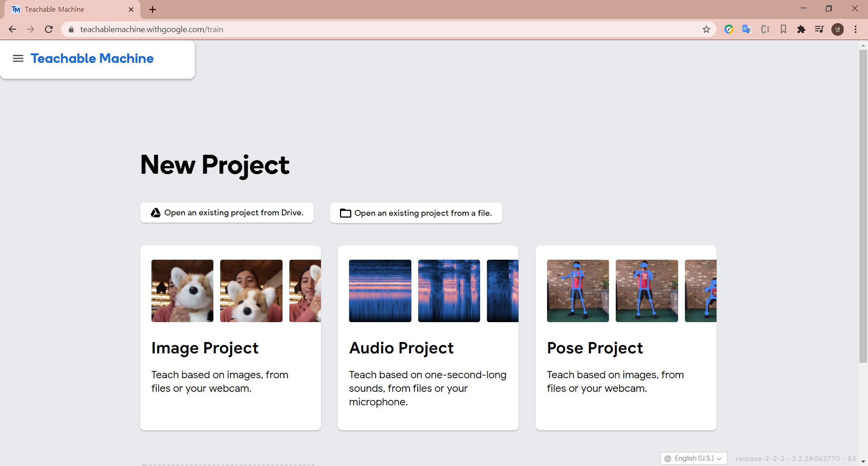Open the Extensions puzzle piece menu

pyautogui.click(x=801, y=29)
